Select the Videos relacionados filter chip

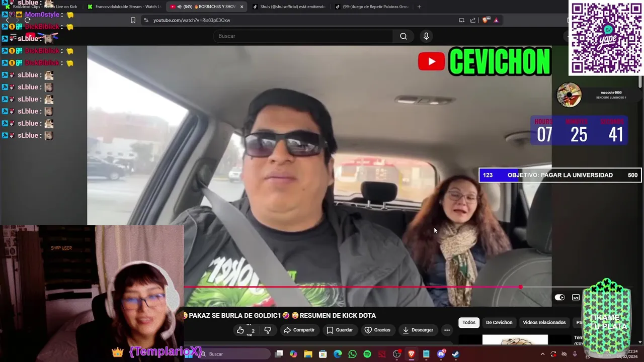[x=544, y=322]
